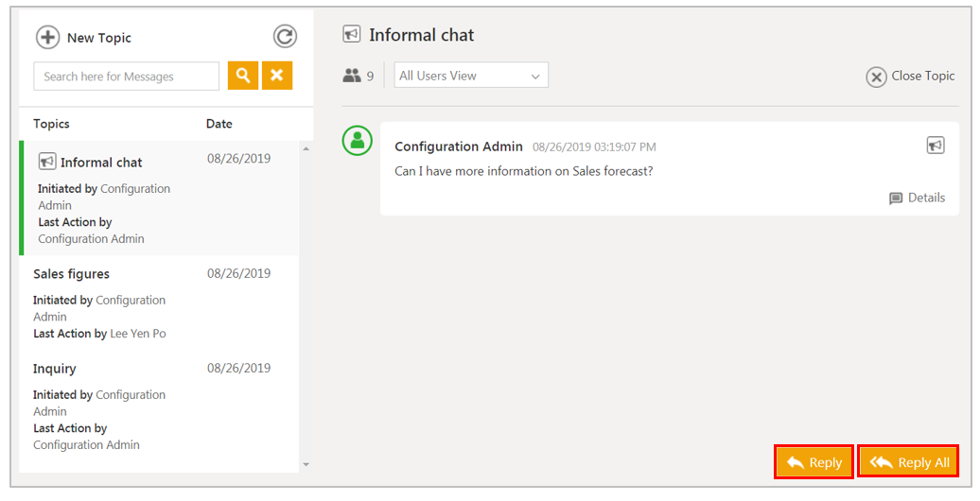Type in the Search here for Messages field

click(x=126, y=77)
